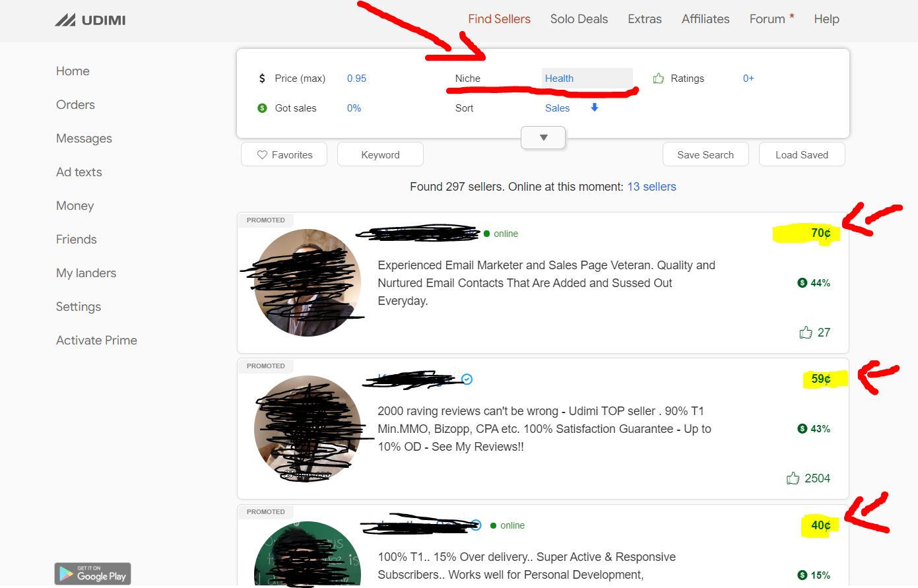Open Money in the sidebar
Viewport: 918px width, 588px height.
click(75, 206)
